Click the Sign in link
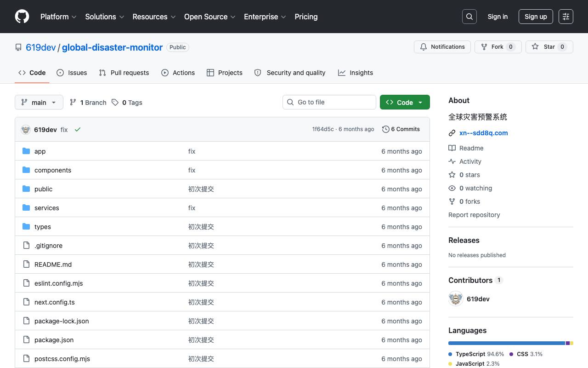 click(498, 17)
